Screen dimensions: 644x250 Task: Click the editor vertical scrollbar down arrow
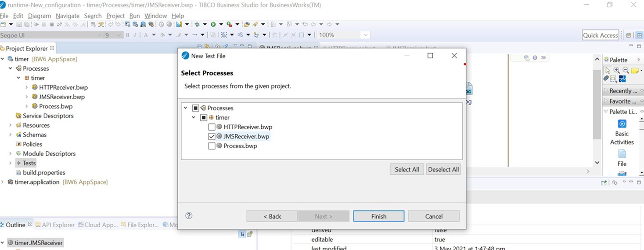tap(597, 163)
